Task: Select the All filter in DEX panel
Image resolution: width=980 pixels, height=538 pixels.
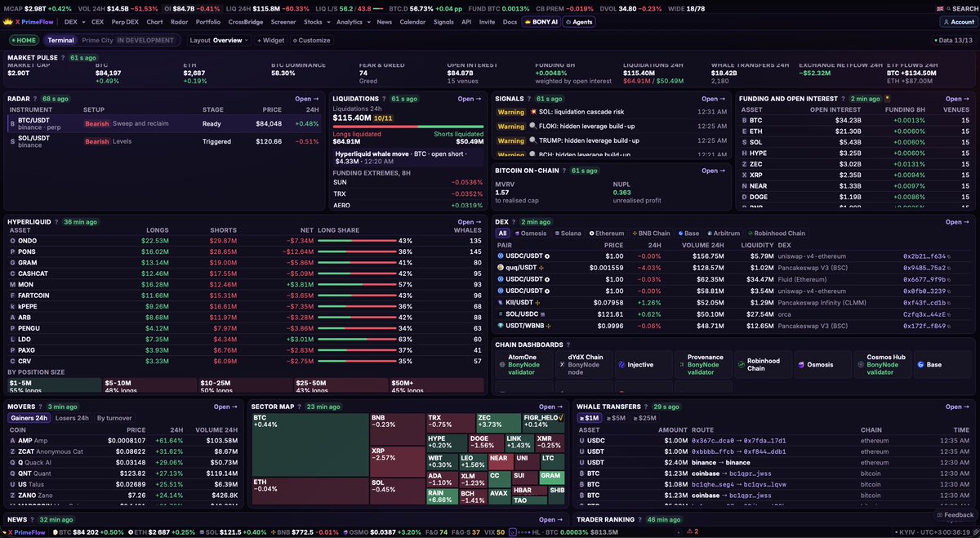Action: (503, 233)
